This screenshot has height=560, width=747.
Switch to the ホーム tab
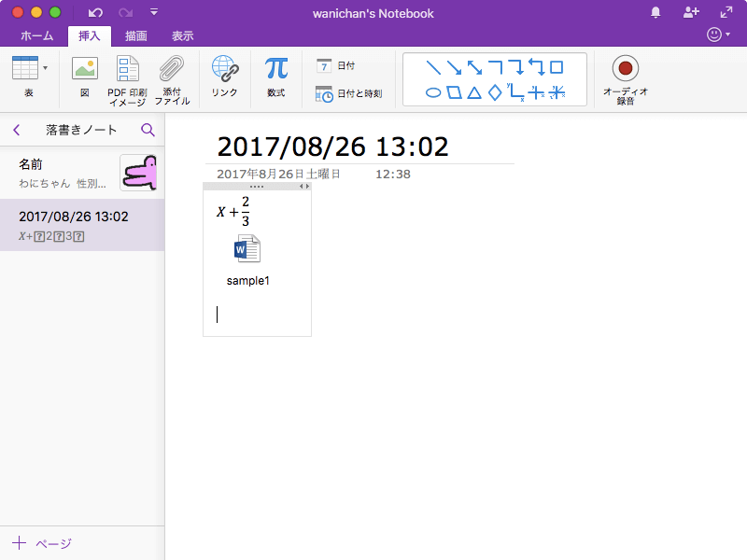tap(36, 36)
